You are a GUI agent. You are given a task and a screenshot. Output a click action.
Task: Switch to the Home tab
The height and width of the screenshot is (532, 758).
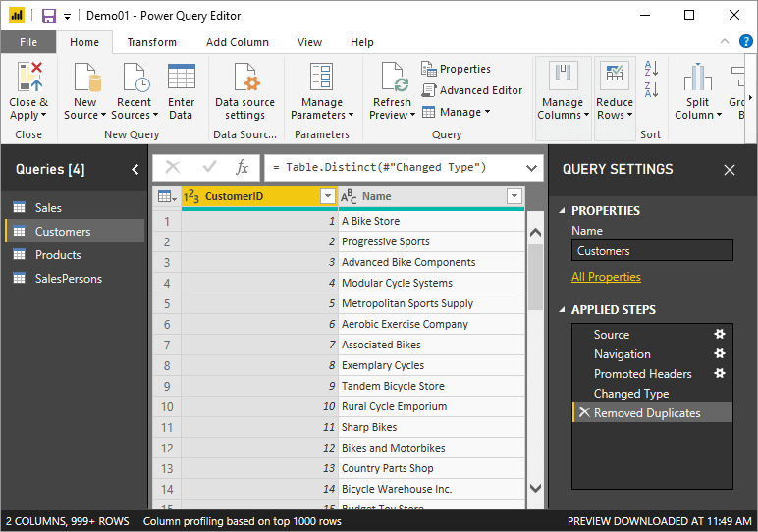click(x=84, y=42)
